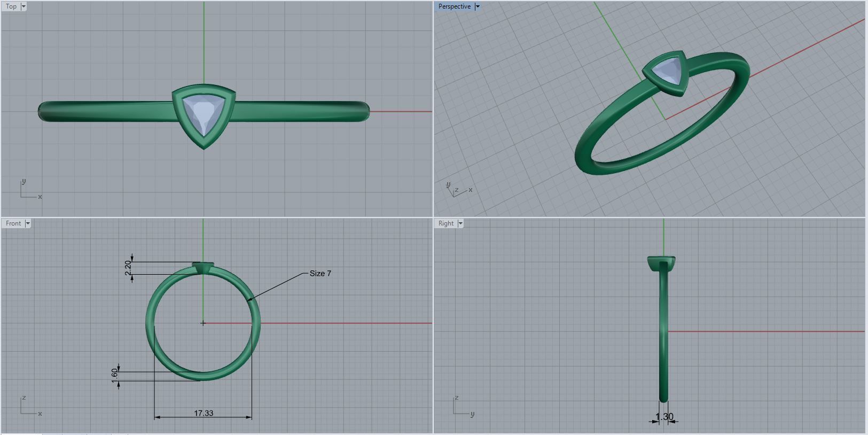Open the Front viewport dropdown arrow
868x435 pixels.
(28, 223)
